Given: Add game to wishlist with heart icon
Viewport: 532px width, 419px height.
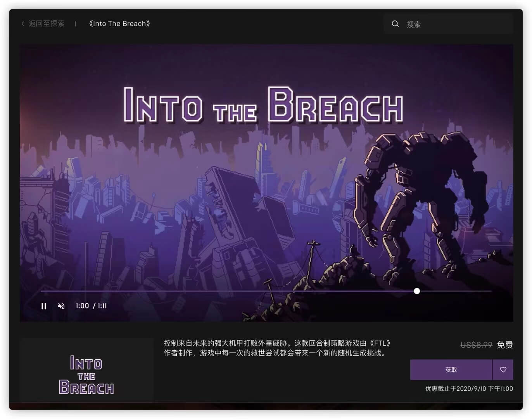Looking at the screenshot, I should 503,370.
